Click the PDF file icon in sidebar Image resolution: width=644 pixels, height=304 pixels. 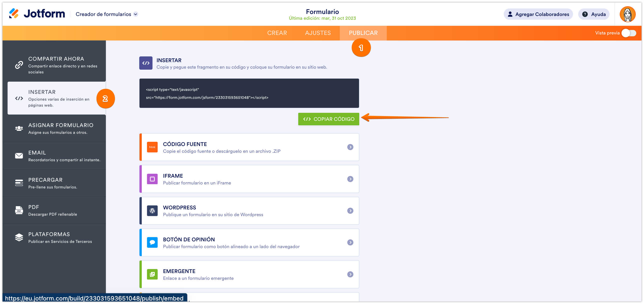(x=19, y=210)
